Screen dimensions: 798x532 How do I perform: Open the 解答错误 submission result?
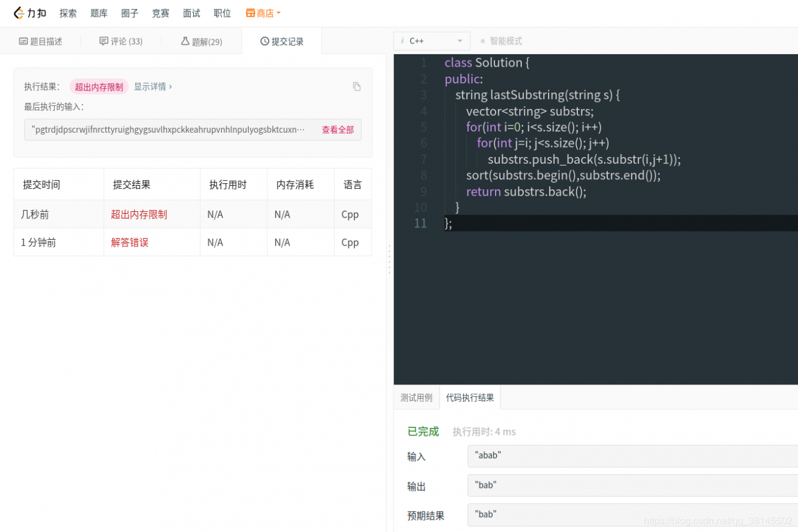coord(130,242)
